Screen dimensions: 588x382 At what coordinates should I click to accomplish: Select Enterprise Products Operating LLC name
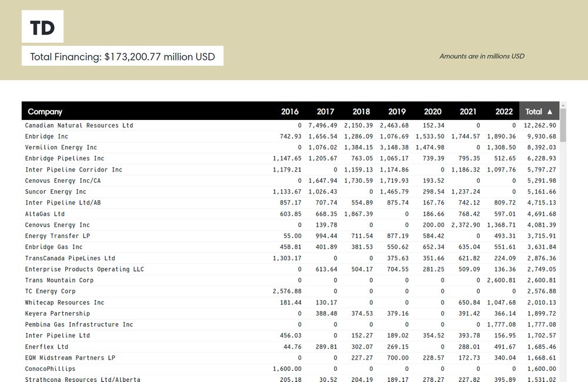click(x=84, y=269)
